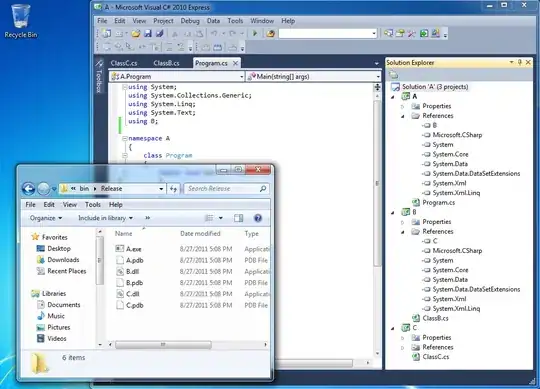540x389 pixels.
Task: Collapse the References folder under project A
Action: pyautogui.click(x=402, y=116)
